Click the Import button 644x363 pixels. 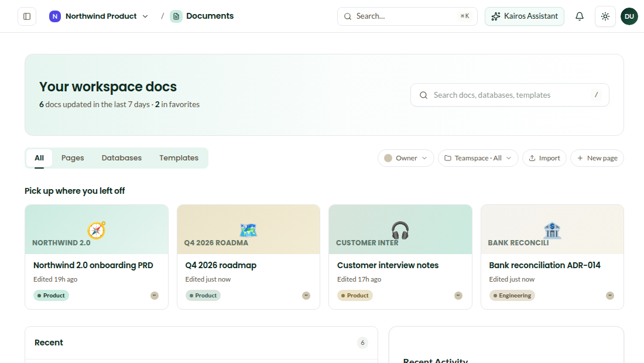point(544,158)
